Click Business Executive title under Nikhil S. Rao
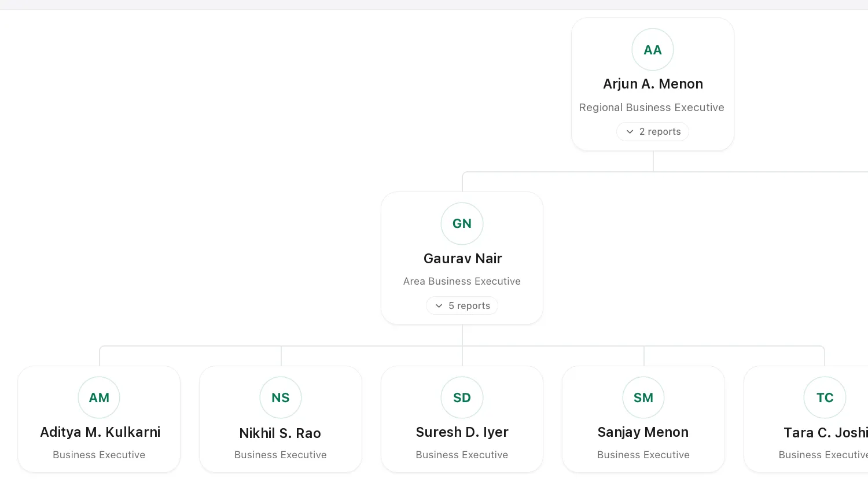The image size is (868, 486). pyautogui.click(x=281, y=455)
